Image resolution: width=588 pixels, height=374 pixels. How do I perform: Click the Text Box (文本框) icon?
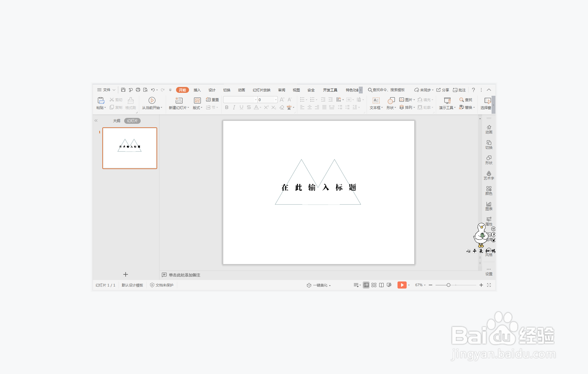click(376, 100)
